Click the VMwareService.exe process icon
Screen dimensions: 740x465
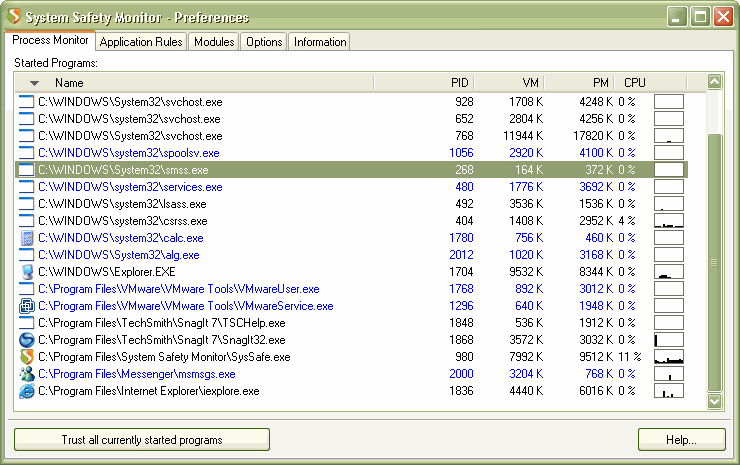pos(27,306)
